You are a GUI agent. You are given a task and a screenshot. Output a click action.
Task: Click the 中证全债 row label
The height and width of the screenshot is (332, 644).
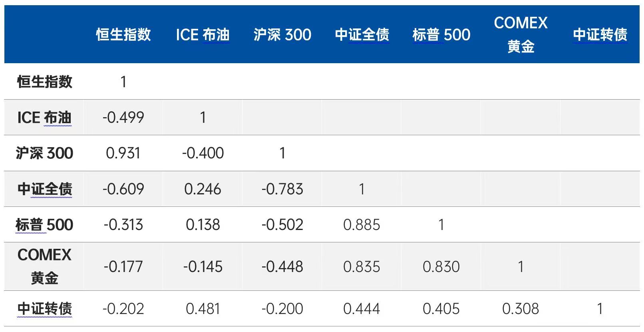click(x=44, y=189)
